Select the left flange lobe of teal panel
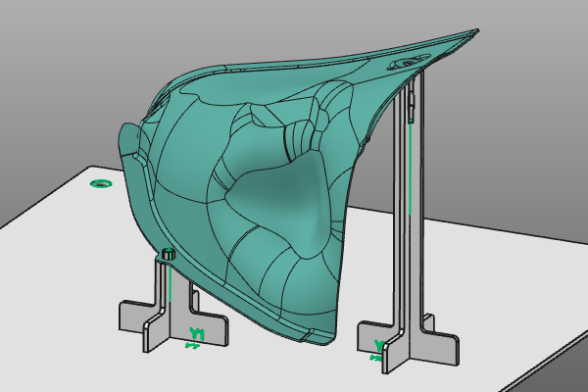 125,147
